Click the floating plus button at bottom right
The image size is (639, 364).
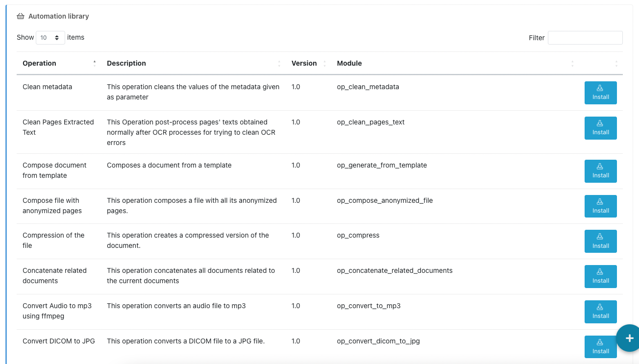coord(629,338)
